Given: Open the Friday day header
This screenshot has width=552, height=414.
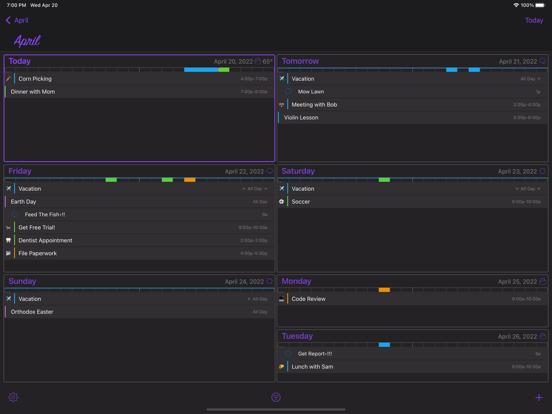Looking at the screenshot, I should (x=139, y=171).
